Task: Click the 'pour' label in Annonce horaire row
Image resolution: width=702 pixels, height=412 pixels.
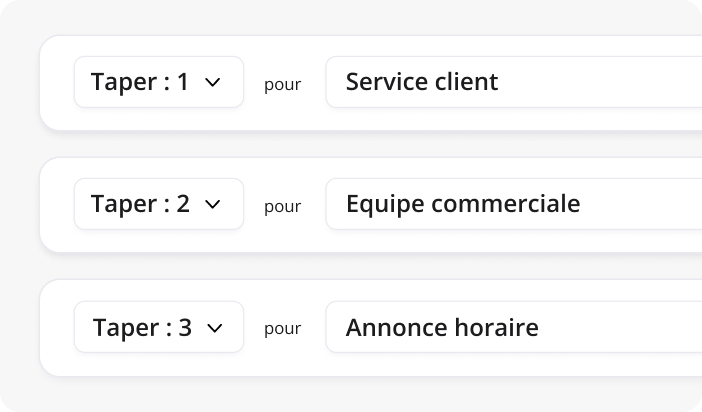Action: 282,329
